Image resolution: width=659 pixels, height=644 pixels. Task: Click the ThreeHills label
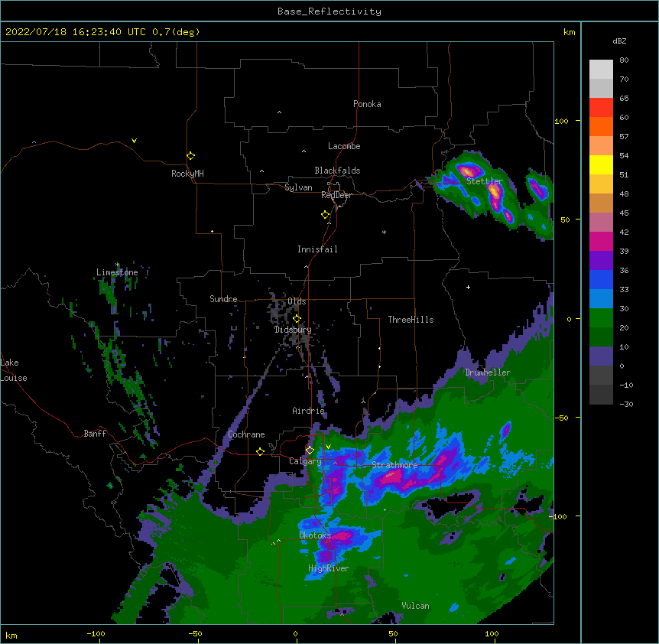click(411, 320)
